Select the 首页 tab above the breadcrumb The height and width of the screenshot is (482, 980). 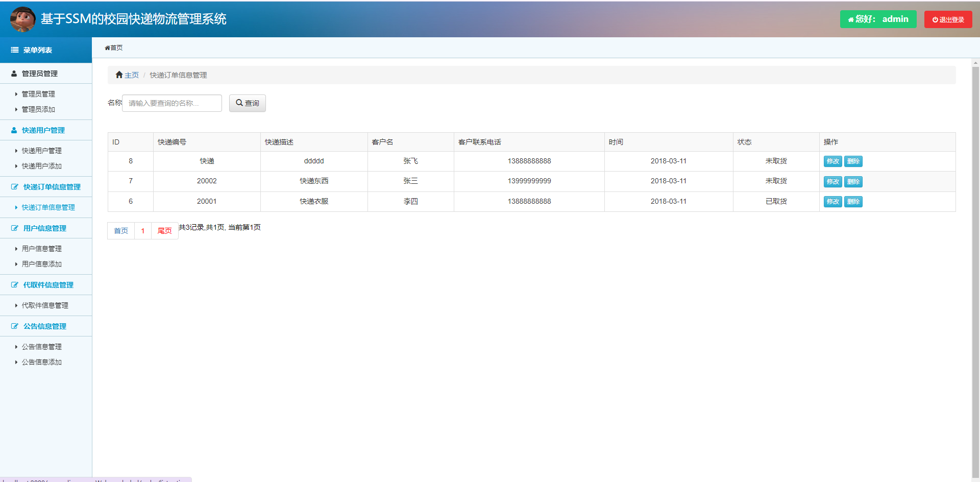[114, 48]
